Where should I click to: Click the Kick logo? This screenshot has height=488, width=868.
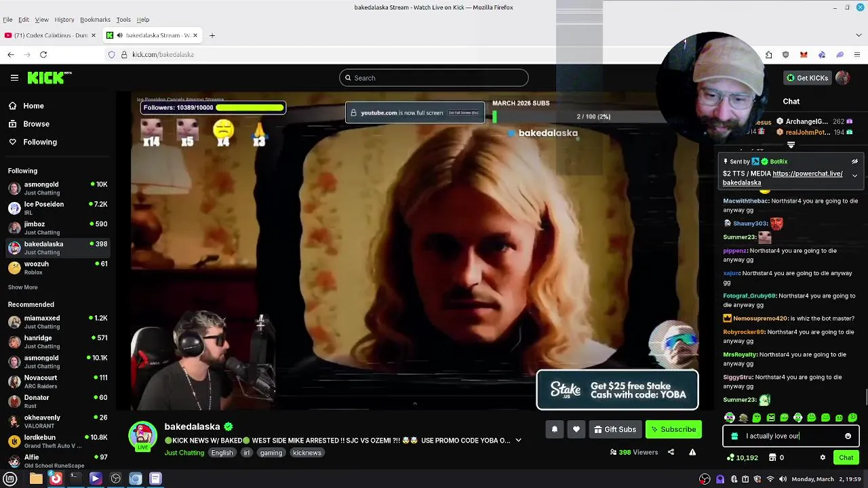(x=50, y=78)
